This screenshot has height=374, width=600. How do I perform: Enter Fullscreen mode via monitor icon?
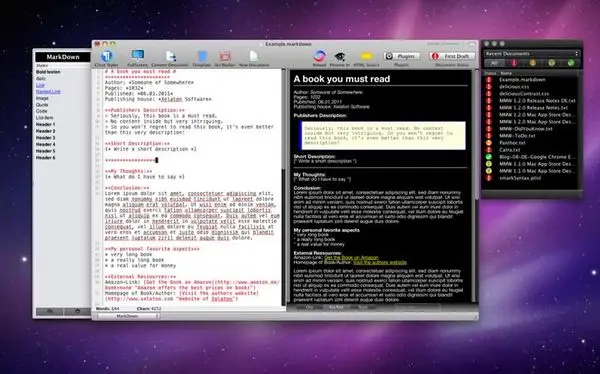(x=137, y=56)
